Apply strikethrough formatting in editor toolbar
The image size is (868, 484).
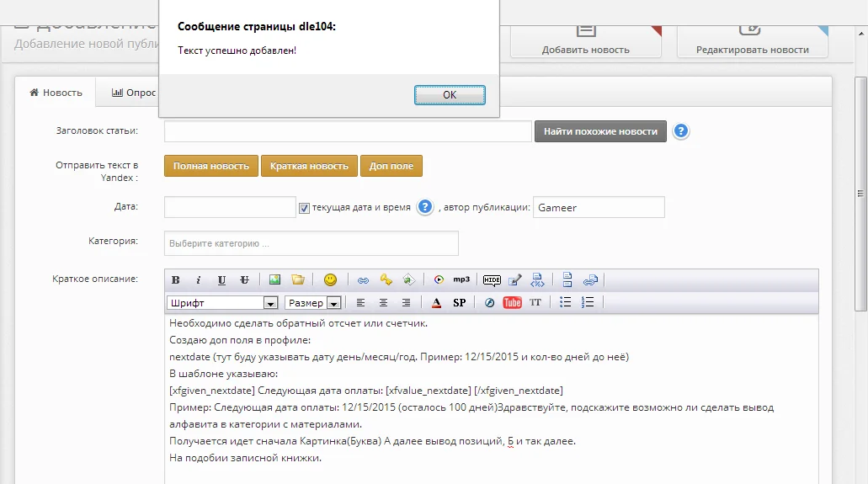[244, 279]
